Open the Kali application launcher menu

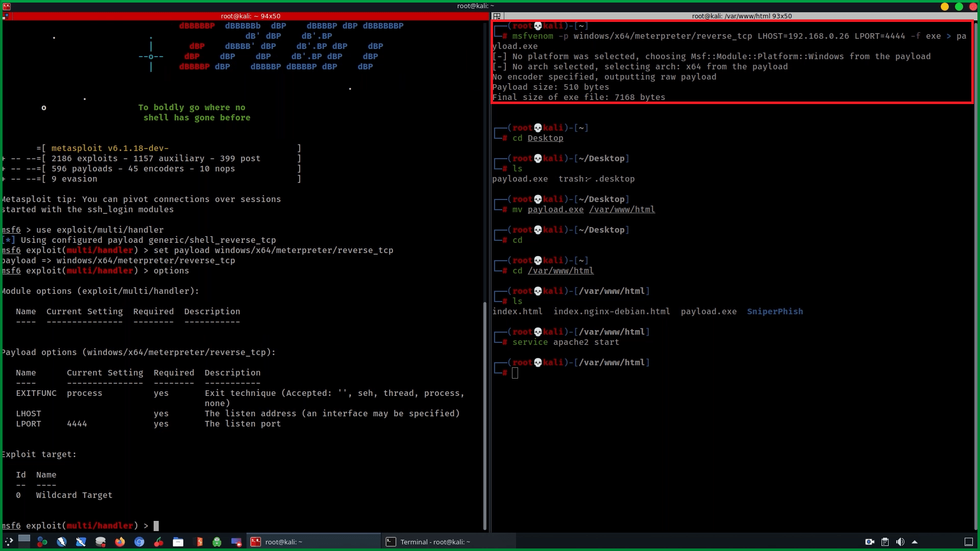9,542
